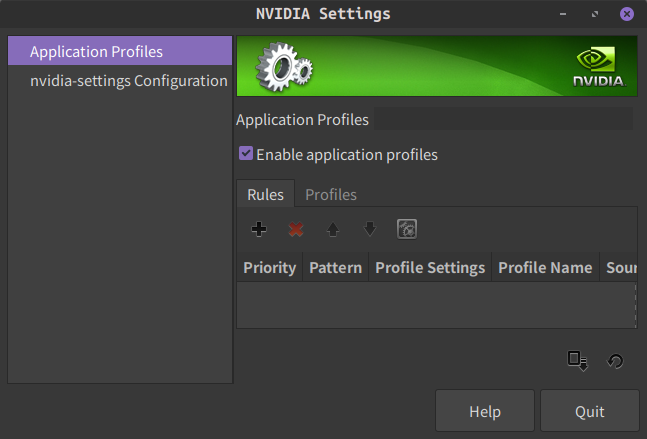Save changes with the save icon
Viewport: 647px width, 439px height.
(577, 361)
